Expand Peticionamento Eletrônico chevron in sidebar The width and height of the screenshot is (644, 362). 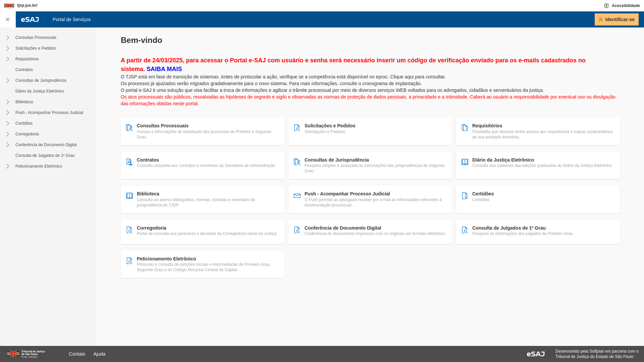(x=7, y=166)
